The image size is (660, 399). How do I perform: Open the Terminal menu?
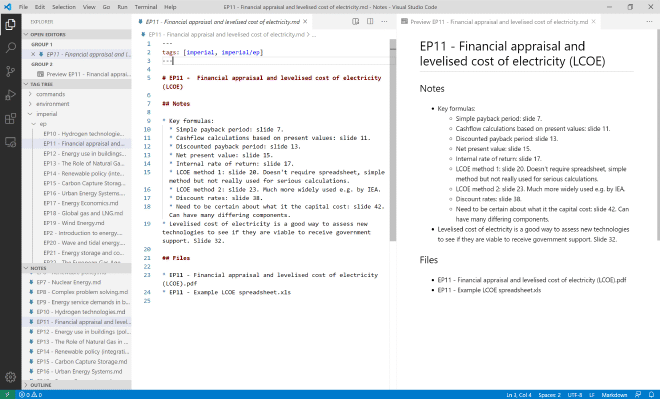tap(146, 7)
